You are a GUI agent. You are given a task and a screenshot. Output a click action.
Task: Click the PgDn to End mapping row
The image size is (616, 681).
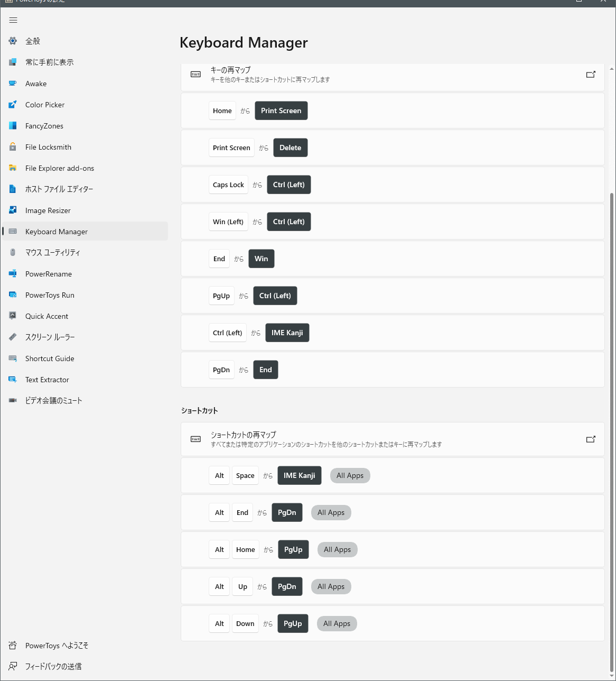click(x=393, y=370)
